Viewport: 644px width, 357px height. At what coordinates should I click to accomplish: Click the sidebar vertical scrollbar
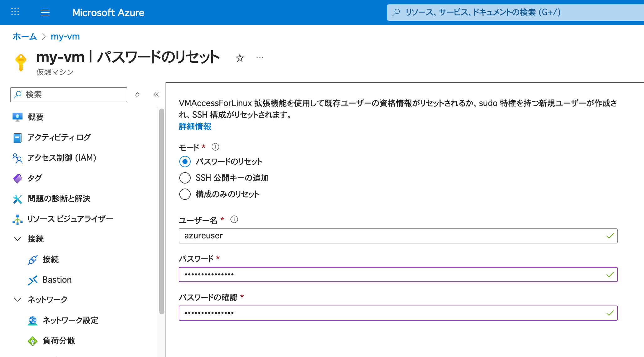161,210
